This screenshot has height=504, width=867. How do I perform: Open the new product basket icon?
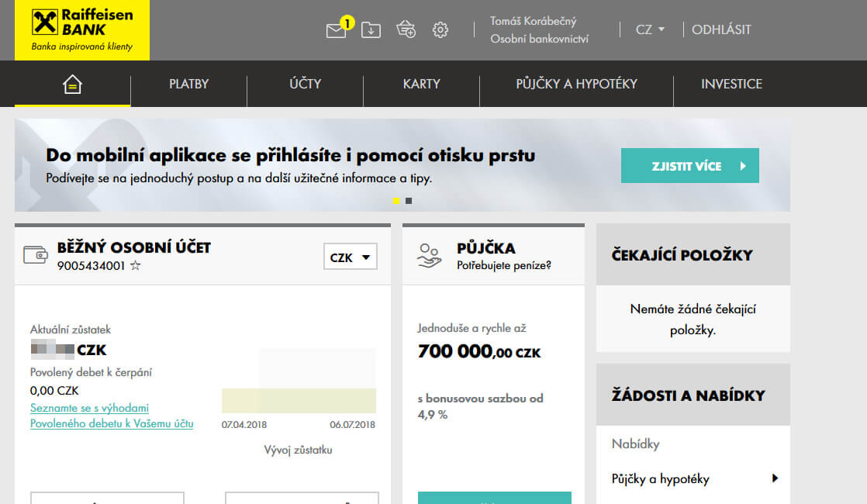[405, 29]
